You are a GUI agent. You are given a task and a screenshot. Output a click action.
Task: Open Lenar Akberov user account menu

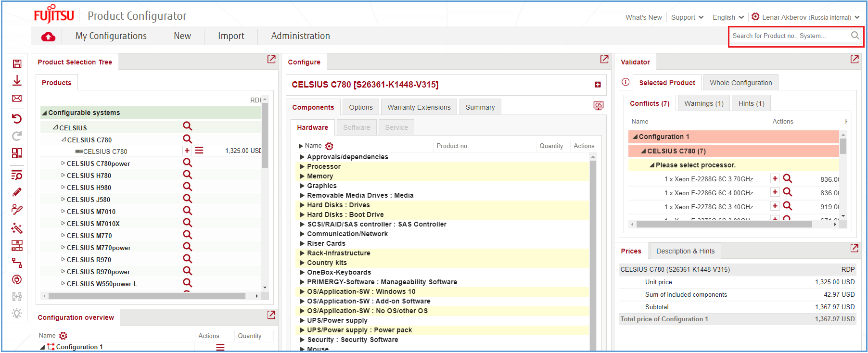[x=805, y=17]
